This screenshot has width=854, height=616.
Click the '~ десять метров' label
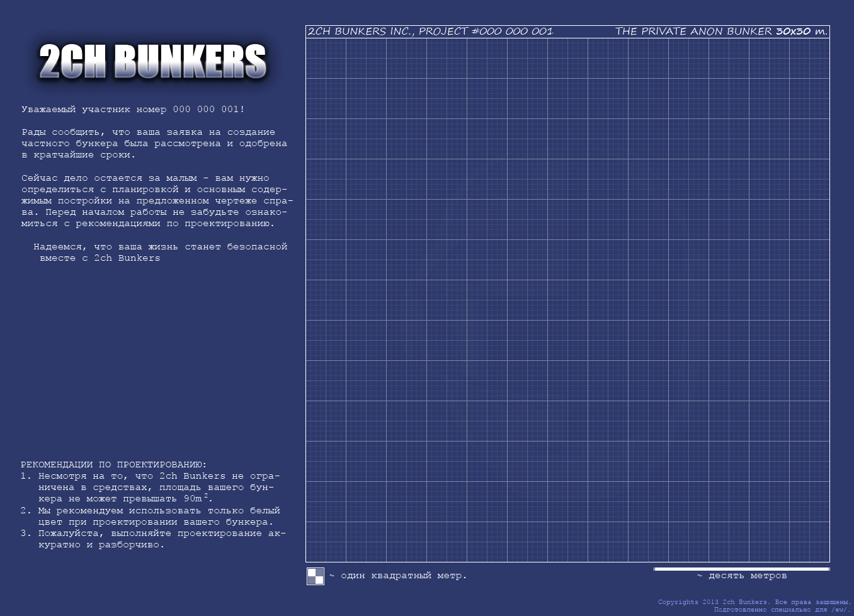coord(742,576)
